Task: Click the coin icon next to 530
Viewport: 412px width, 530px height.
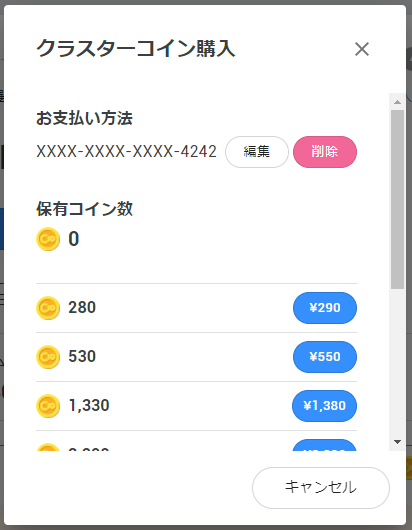Action: [48, 357]
